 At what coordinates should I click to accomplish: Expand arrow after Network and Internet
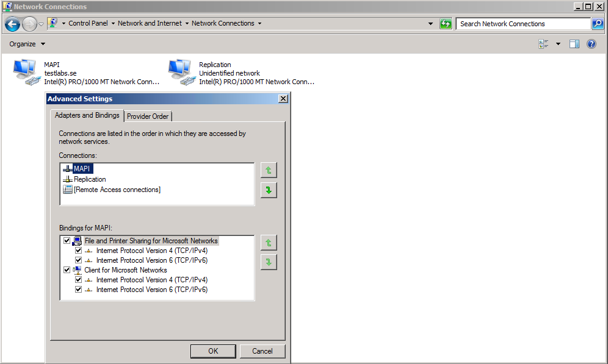(187, 24)
